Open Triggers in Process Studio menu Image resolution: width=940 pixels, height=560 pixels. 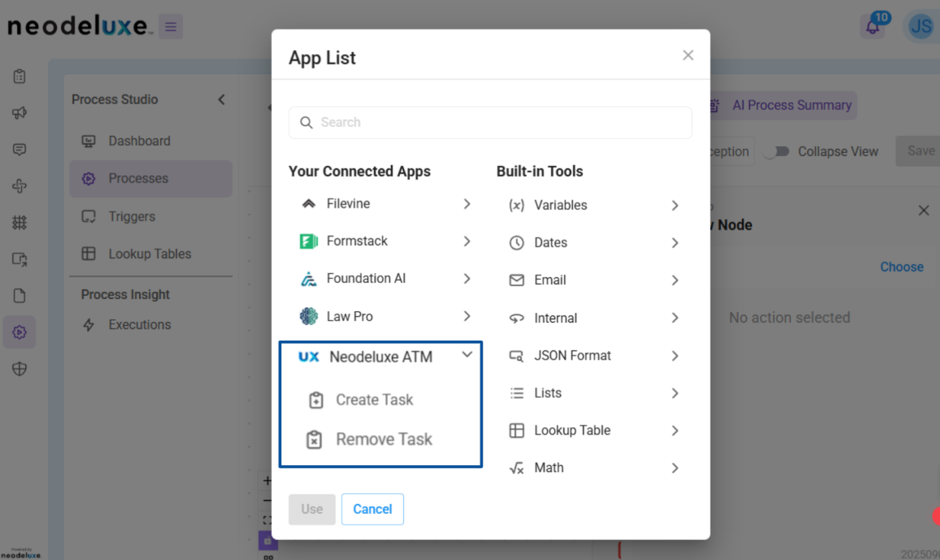pos(131,217)
